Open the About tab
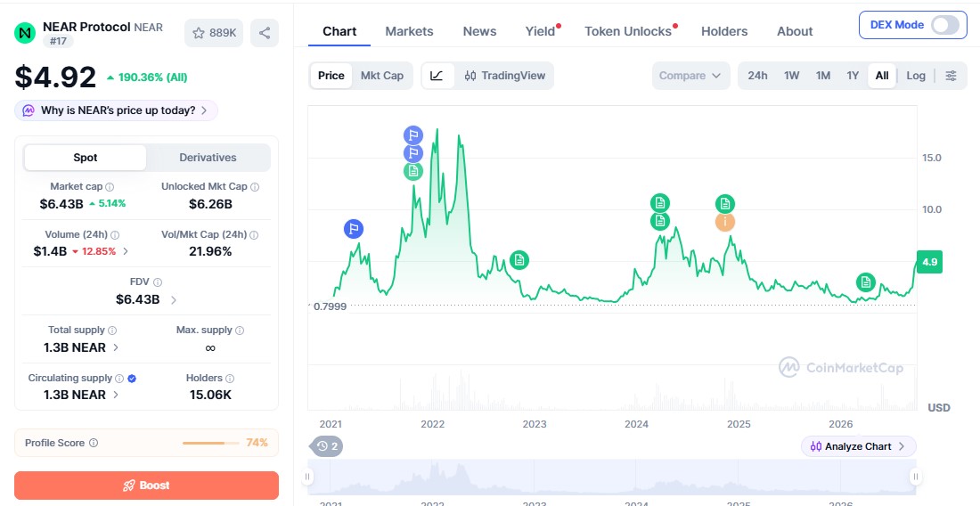Screen dimensions: 980x506 [x=795, y=31]
